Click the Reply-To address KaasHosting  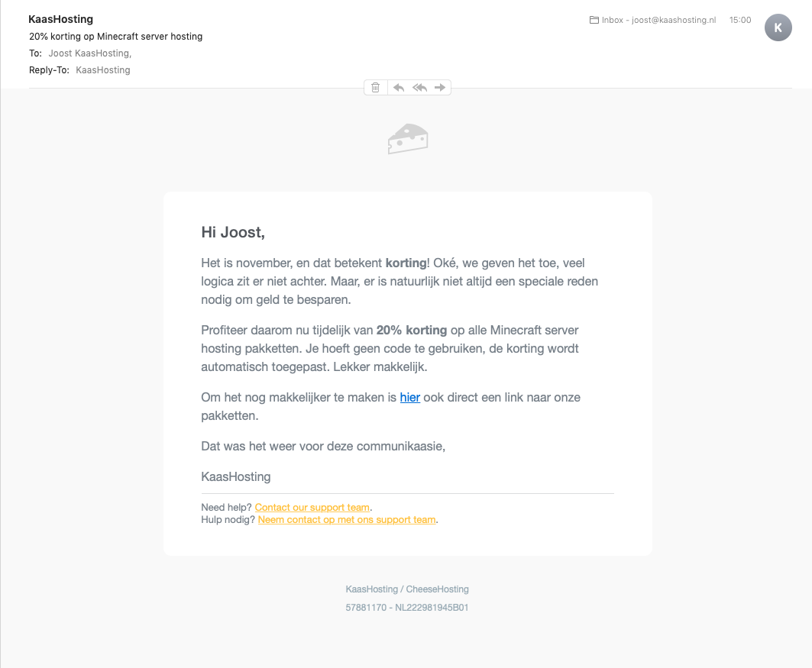pyautogui.click(x=103, y=70)
